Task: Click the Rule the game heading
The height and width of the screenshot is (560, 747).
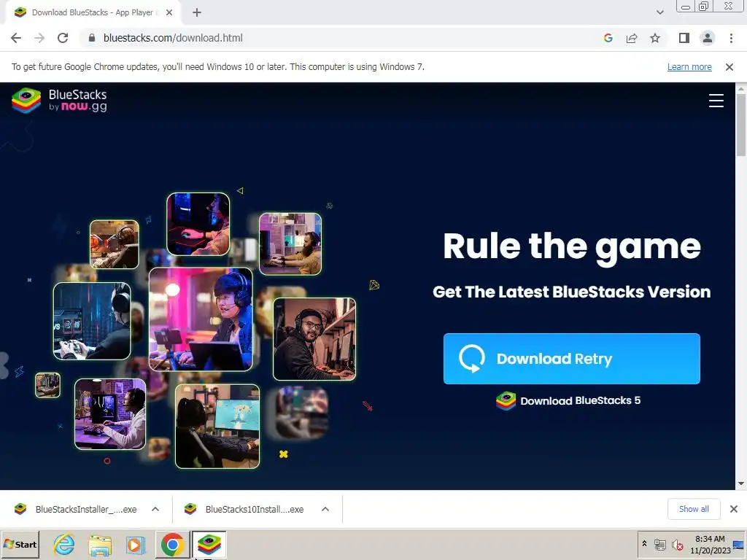Action: tap(572, 246)
